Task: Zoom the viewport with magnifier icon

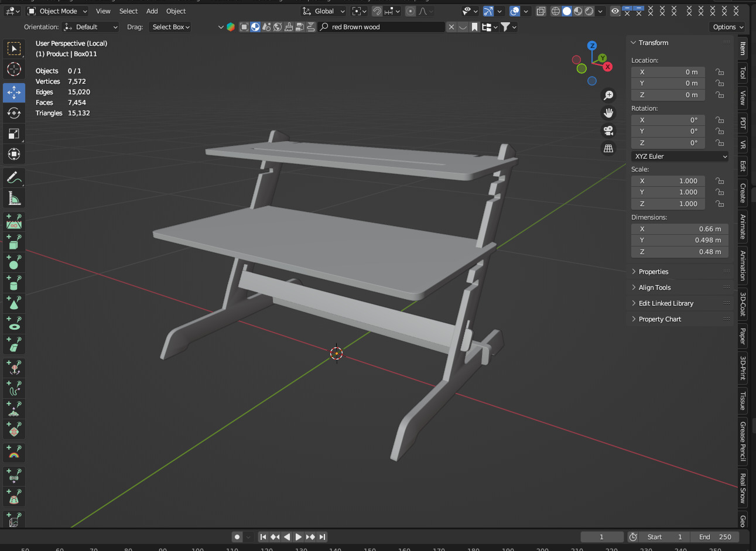Action: point(608,95)
